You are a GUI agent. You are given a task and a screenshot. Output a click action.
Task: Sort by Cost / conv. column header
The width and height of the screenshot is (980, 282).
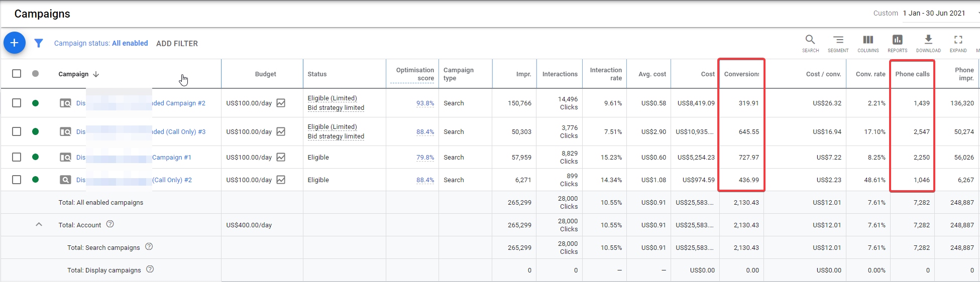click(x=823, y=74)
